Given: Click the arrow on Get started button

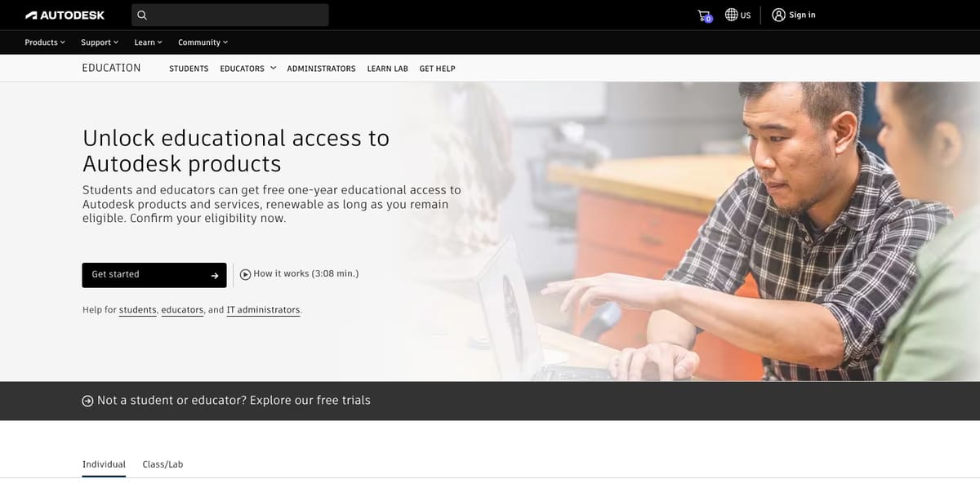Looking at the screenshot, I should (x=215, y=276).
